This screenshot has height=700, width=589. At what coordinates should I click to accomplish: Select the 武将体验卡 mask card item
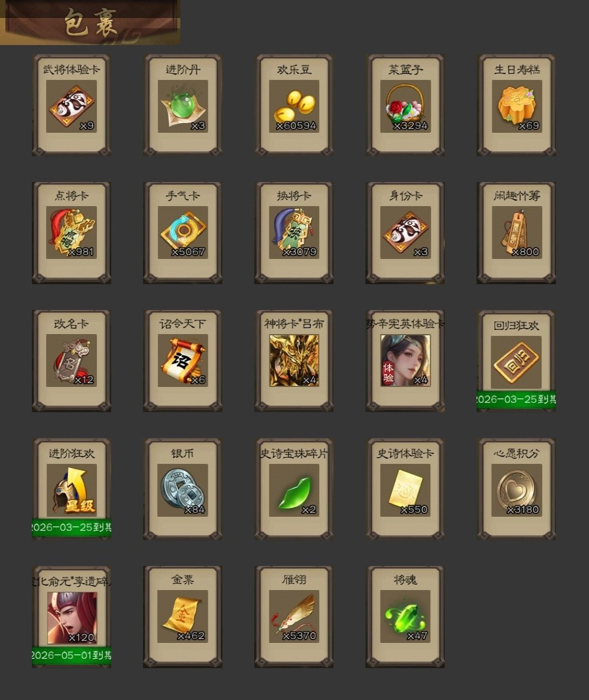point(72,105)
